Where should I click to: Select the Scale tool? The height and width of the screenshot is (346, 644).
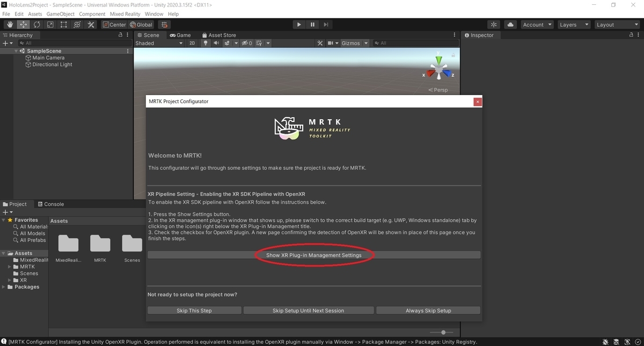pyautogui.click(x=50, y=25)
